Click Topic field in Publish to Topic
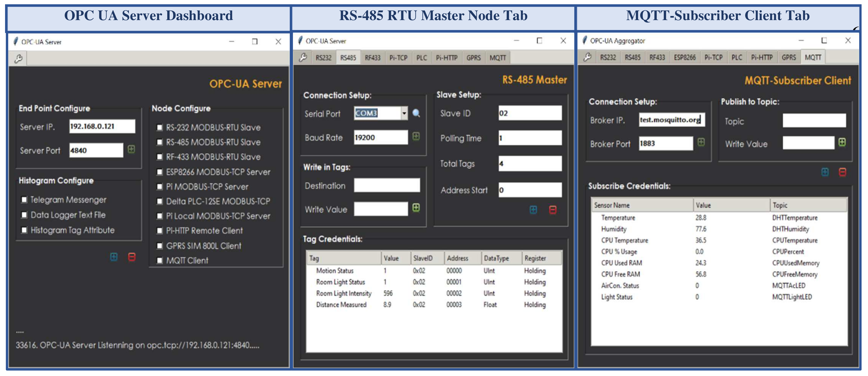 click(814, 121)
